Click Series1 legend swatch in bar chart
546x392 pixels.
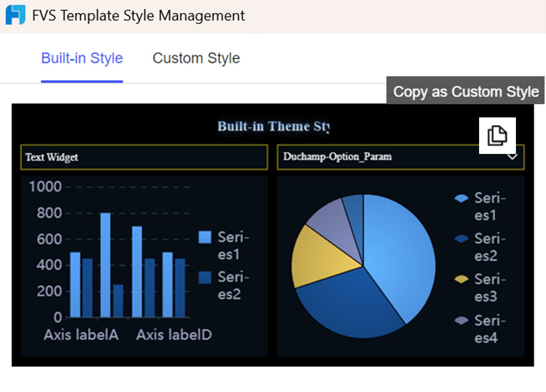pyautogui.click(x=205, y=237)
